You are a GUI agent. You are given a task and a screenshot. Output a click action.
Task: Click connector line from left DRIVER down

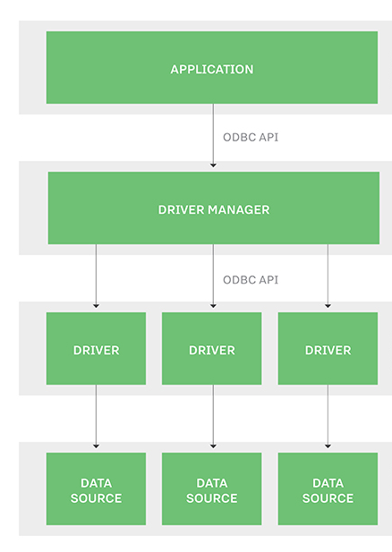click(x=96, y=414)
